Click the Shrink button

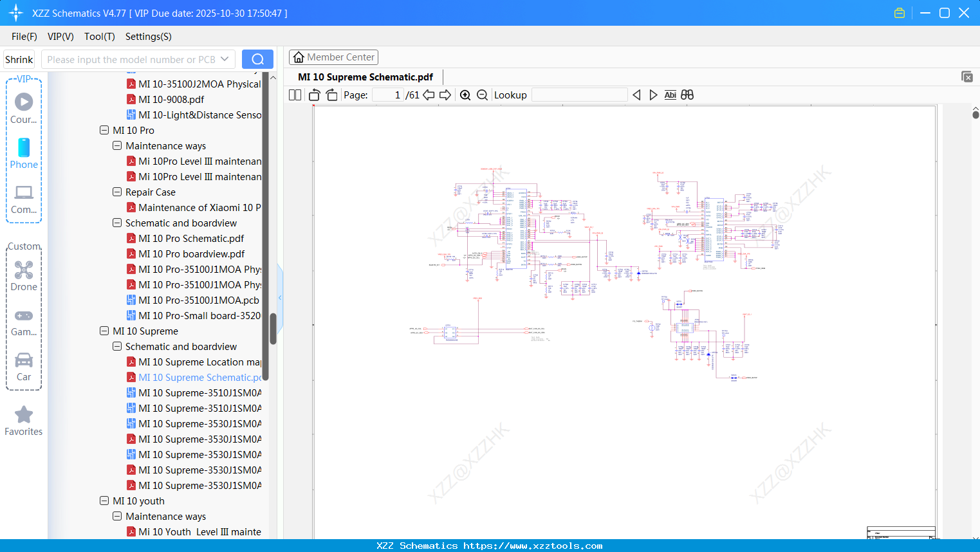pos(19,59)
